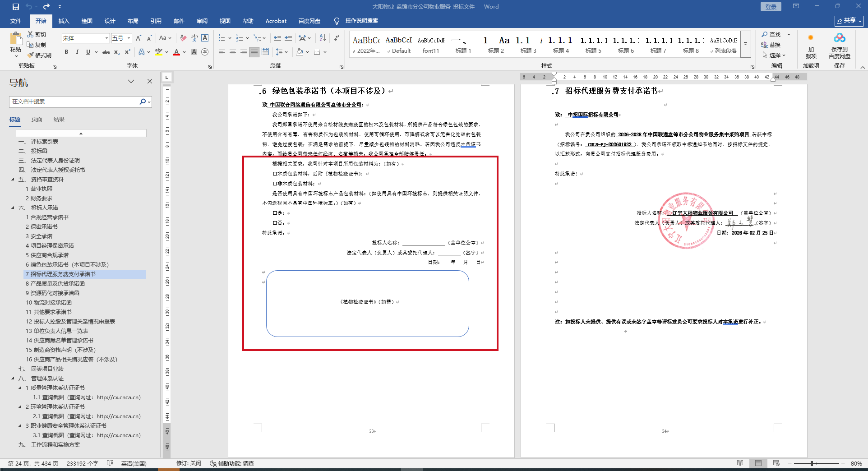Toggle bold formatting

pos(66,52)
